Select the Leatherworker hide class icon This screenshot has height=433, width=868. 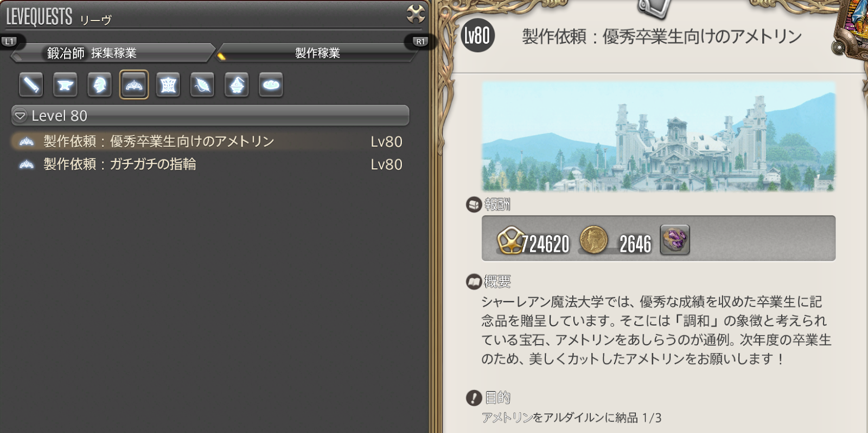point(168,85)
